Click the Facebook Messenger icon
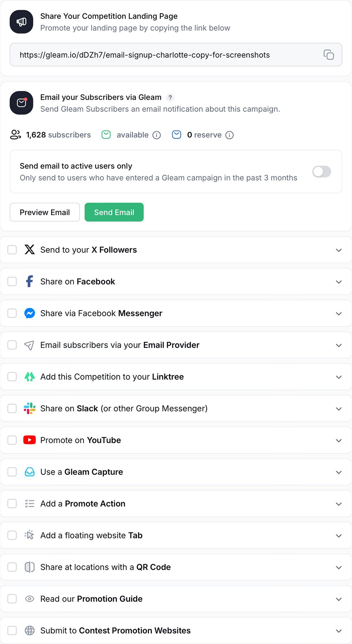The height and width of the screenshot is (644, 352). coord(30,313)
